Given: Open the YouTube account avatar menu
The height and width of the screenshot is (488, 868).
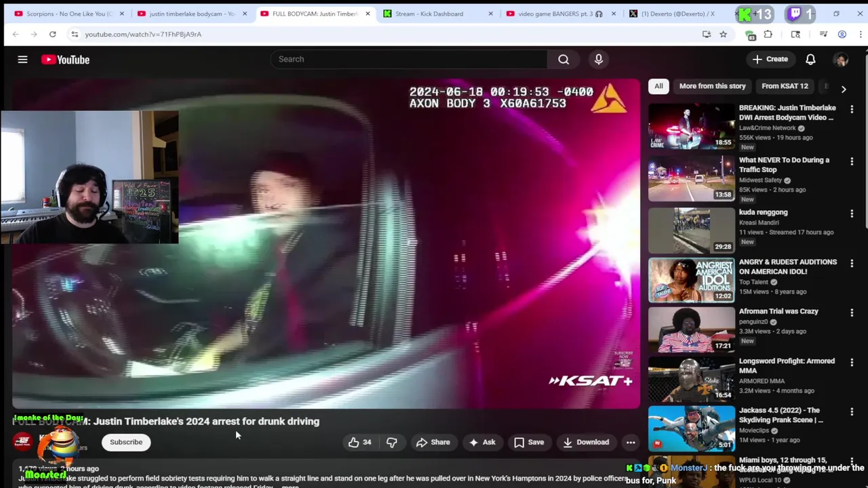Looking at the screenshot, I should point(841,60).
